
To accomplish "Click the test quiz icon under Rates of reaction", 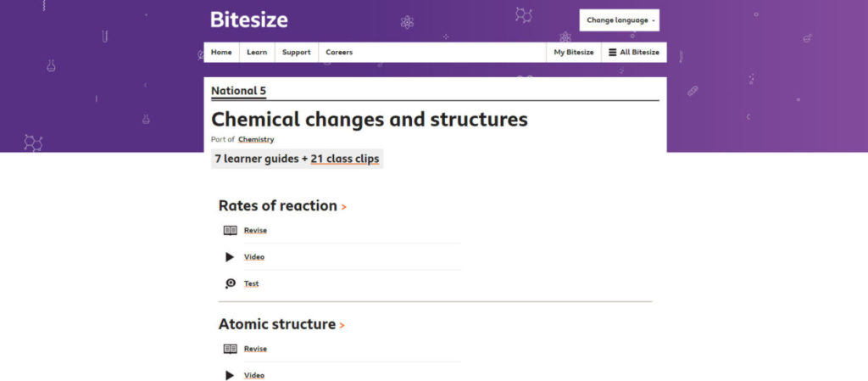I will pos(230,283).
